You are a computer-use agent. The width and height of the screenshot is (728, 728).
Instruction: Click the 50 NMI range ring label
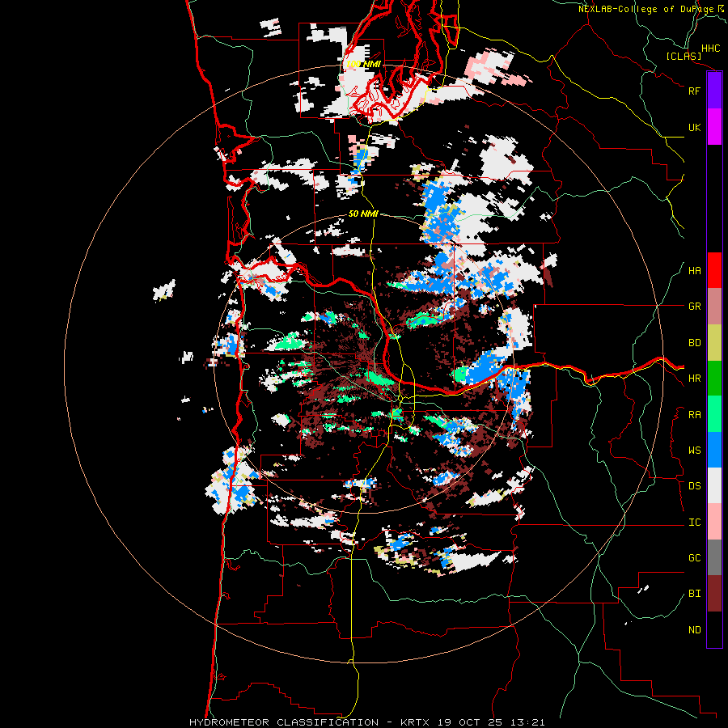(363, 214)
